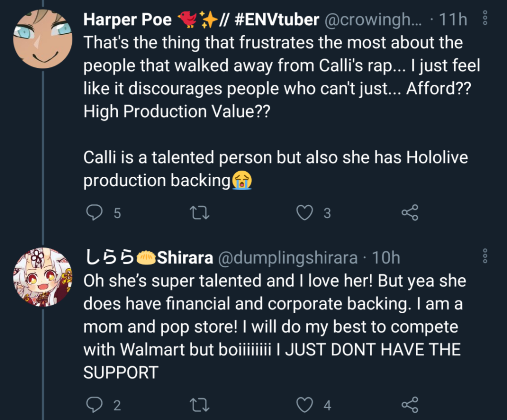
Task: Open tweet via 11h timestamp
Action: coord(453,20)
